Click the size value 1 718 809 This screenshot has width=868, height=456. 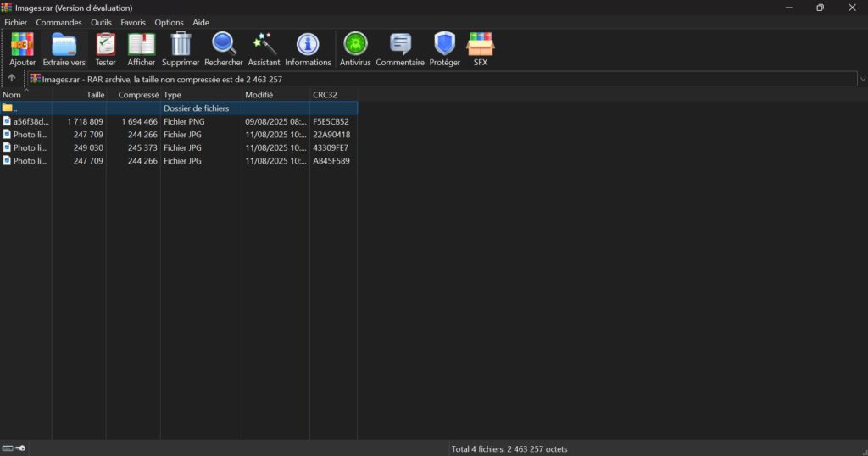click(86, 121)
